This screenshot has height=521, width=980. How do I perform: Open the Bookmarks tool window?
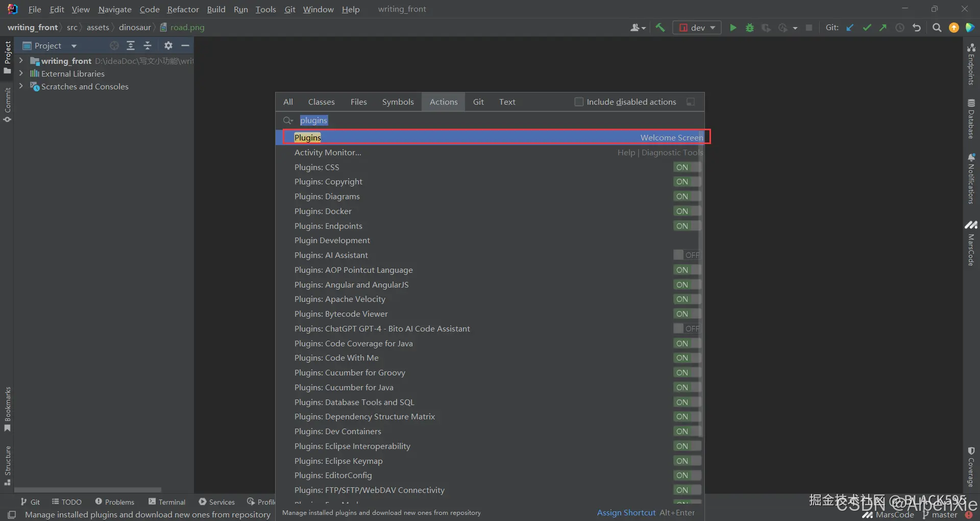pos(7,409)
